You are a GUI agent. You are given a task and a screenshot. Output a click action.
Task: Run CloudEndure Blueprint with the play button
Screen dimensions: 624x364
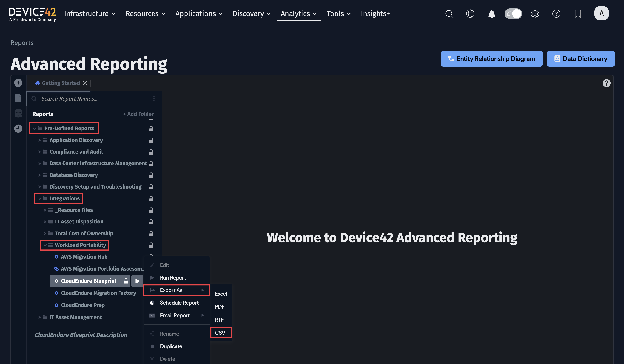(137, 281)
